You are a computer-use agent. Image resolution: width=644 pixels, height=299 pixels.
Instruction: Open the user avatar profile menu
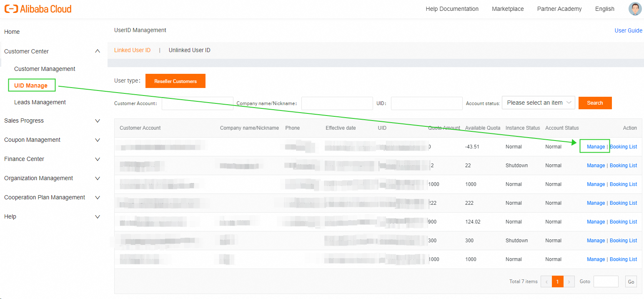click(635, 9)
